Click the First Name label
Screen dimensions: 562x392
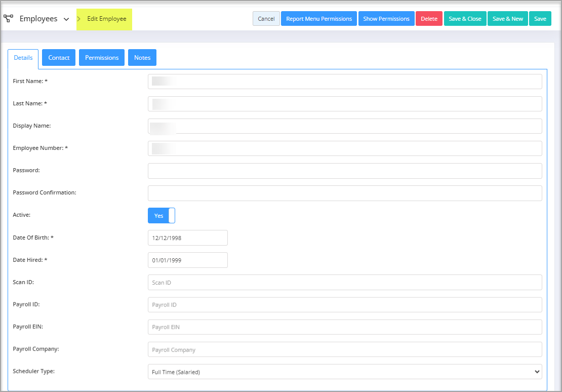[x=30, y=81]
